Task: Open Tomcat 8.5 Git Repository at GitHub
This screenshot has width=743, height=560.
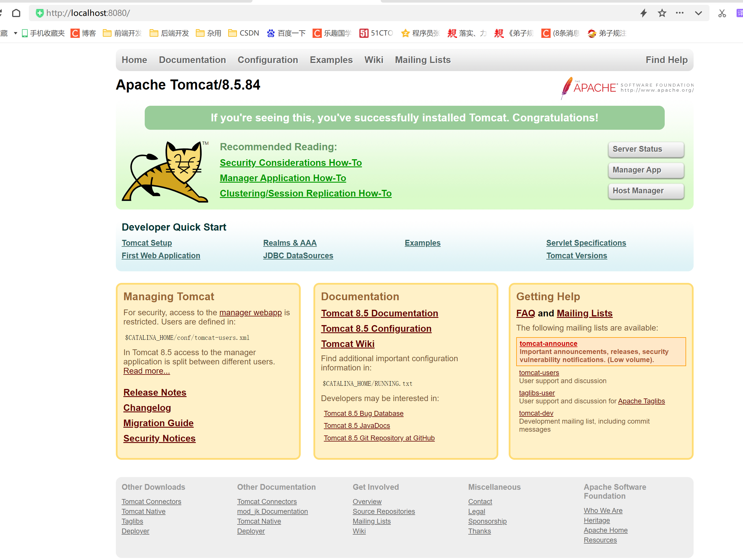Action: coord(379,438)
